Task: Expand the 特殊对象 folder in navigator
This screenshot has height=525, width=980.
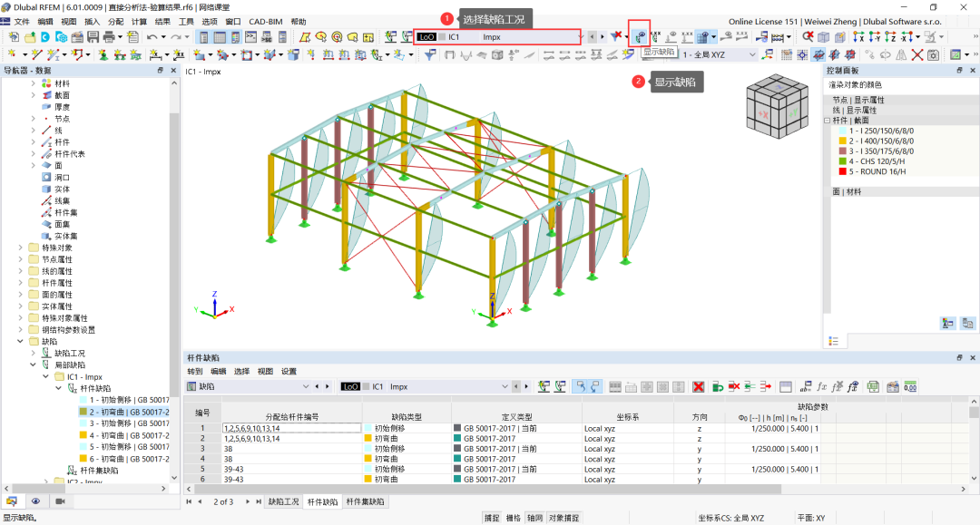Action: pyautogui.click(x=21, y=248)
